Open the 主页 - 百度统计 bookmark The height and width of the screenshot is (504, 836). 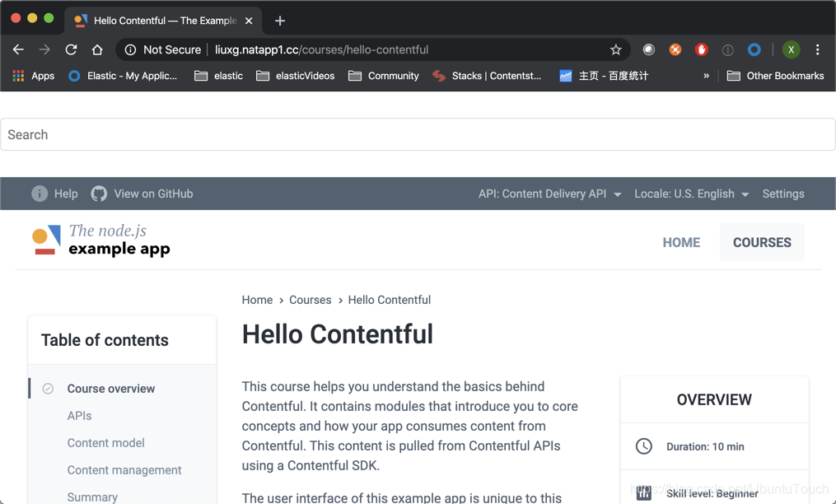tap(604, 76)
